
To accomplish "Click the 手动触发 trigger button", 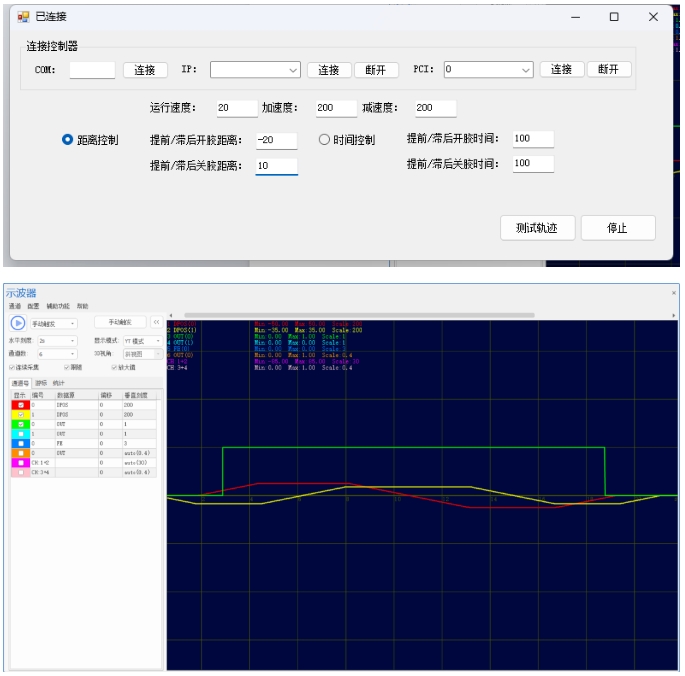I will coord(120,322).
